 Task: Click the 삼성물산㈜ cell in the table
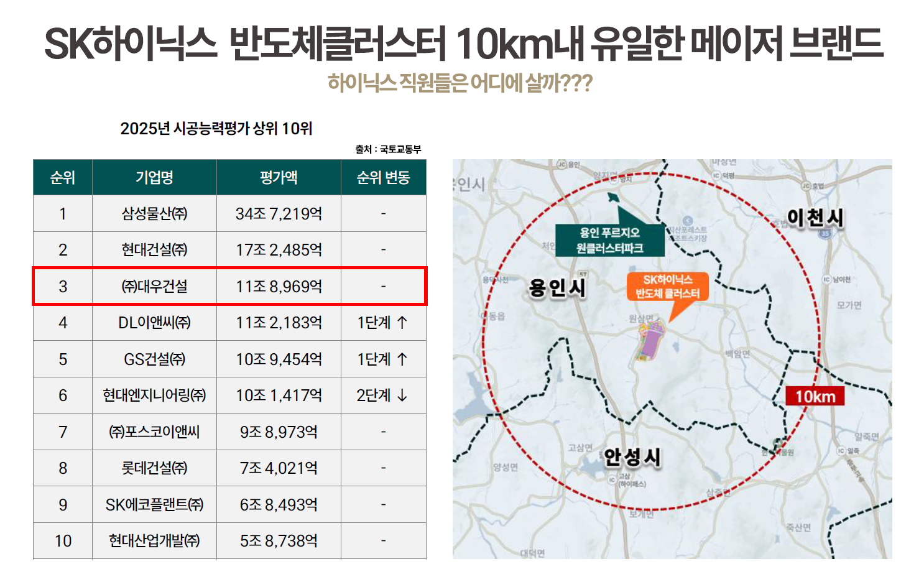[x=154, y=214]
